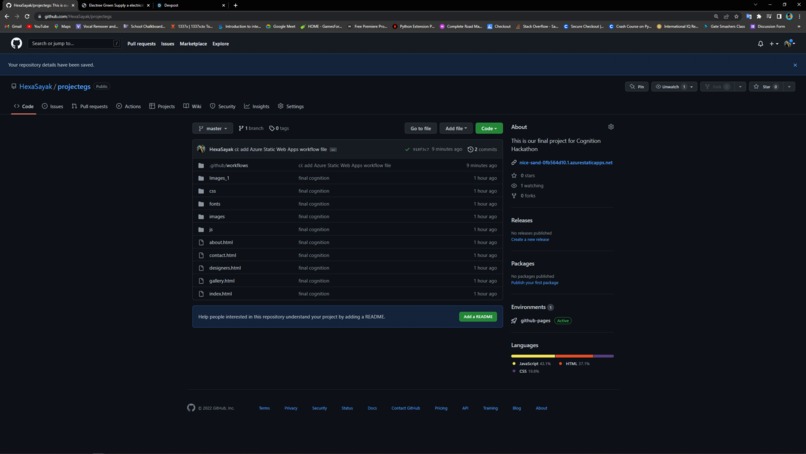View the 2 commits history
806x454 pixels.
pyautogui.click(x=482, y=150)
